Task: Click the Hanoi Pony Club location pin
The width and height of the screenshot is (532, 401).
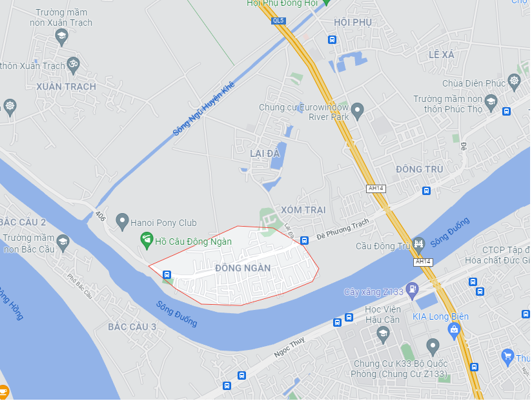Action: click(122, 222)
